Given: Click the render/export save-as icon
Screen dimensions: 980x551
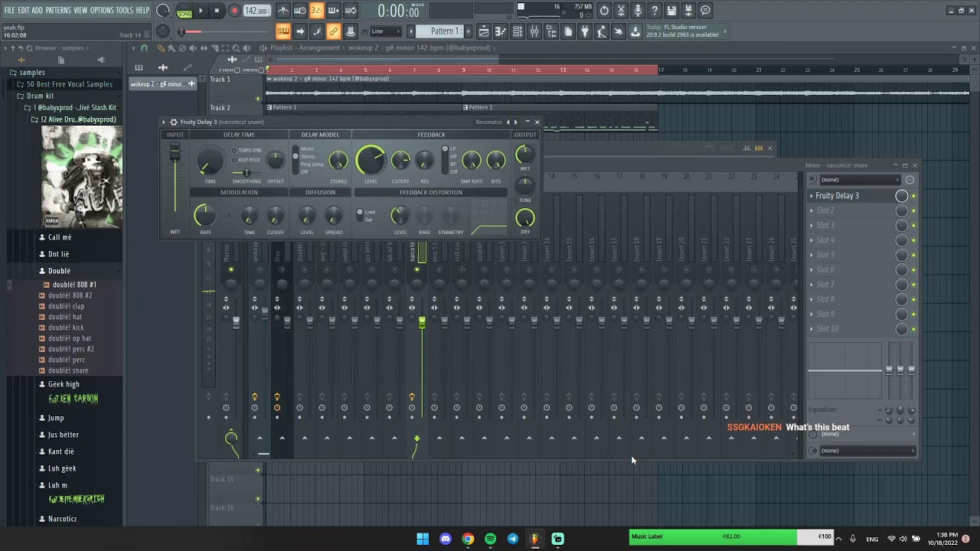Looking at the screenshot, I should pyautogui.click(x=688, y=11).
